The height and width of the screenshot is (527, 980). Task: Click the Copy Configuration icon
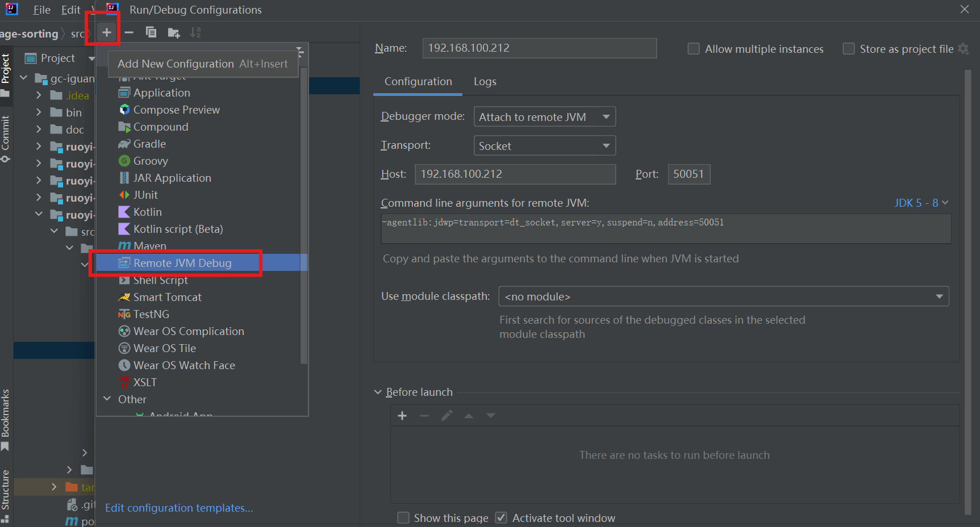click(x=151, y=32)
